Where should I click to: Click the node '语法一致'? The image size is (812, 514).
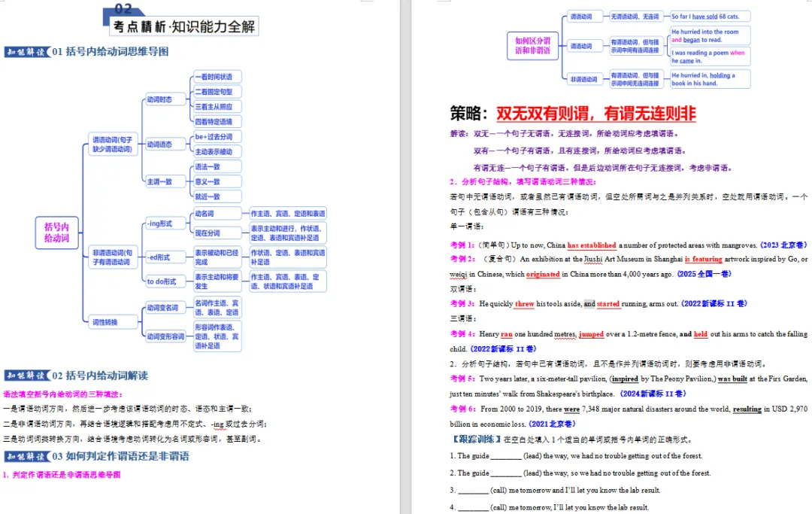[x=217, y=167]
